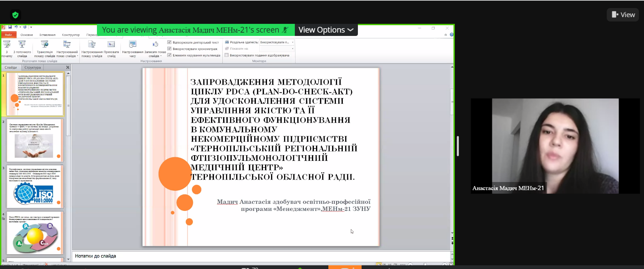Click the animation star icon beside slide 4

pos(3,219)
